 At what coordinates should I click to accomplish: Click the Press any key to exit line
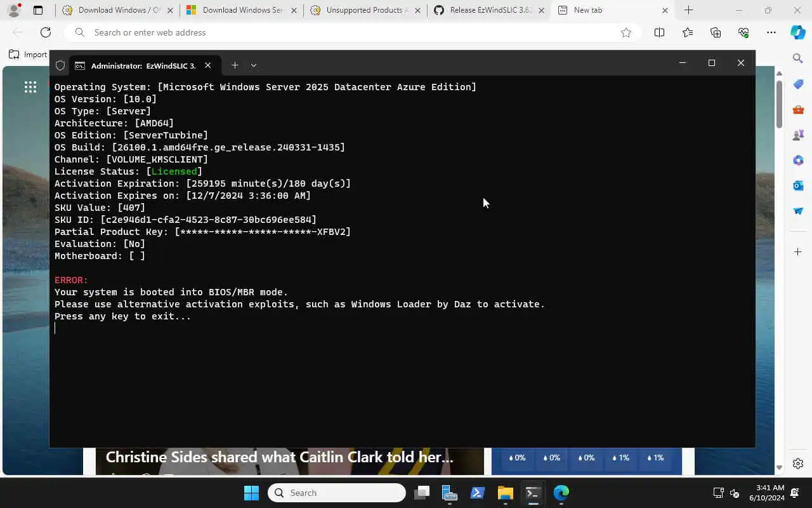pyautogui.click(x=122, y=316)
